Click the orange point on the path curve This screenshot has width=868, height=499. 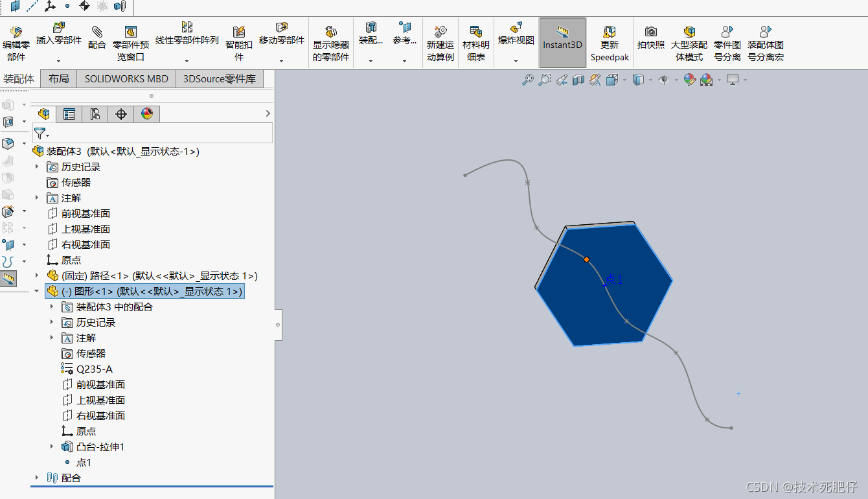[587, 259]
